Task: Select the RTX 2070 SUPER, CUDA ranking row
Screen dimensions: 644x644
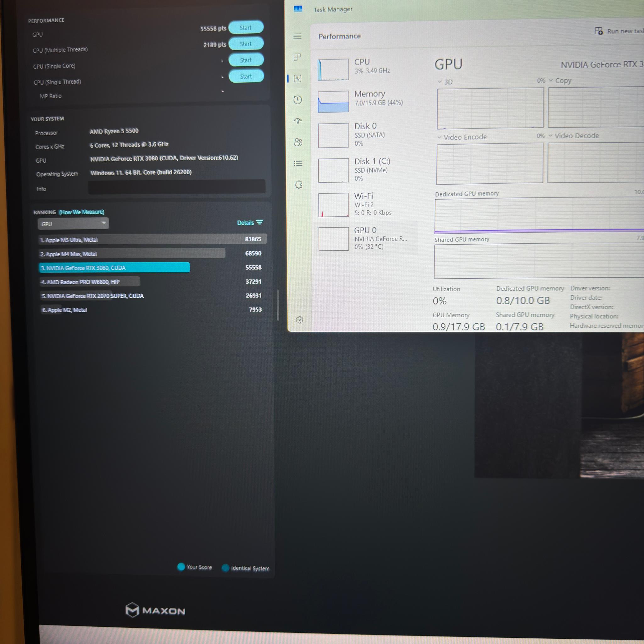Action: (151, 296)
